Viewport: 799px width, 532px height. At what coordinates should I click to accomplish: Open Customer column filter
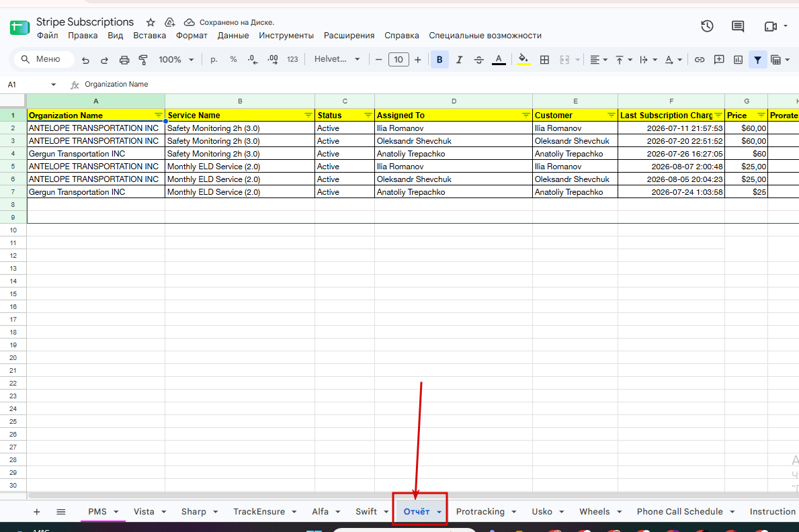(x=611, y=116)
